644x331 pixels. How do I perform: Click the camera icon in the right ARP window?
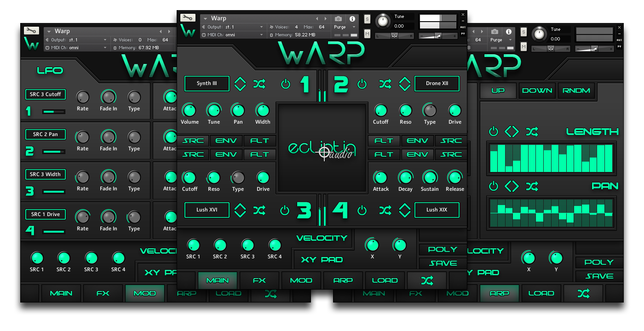(494, 32)
